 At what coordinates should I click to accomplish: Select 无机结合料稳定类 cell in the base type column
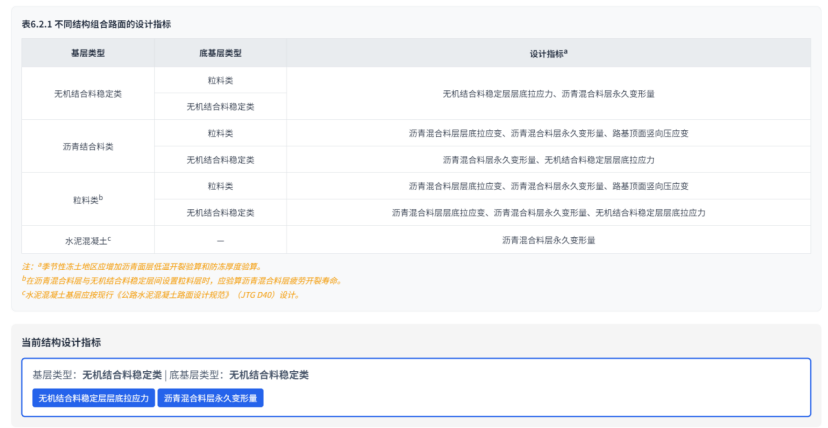tap(88, 94)
